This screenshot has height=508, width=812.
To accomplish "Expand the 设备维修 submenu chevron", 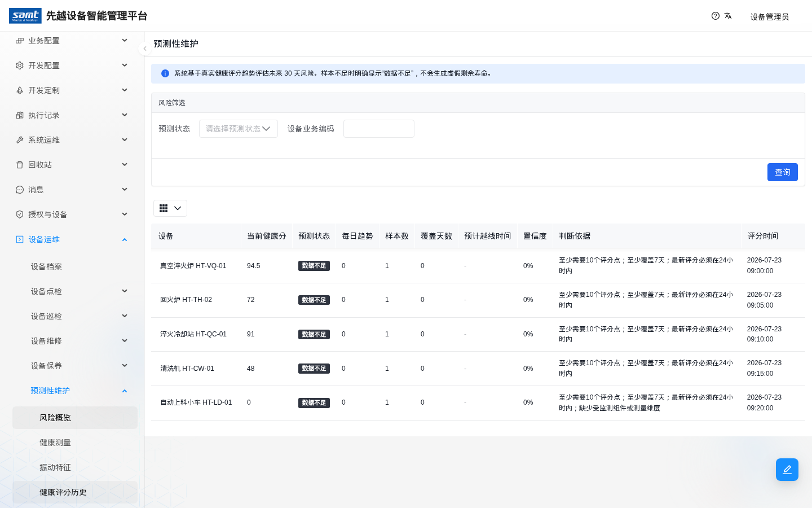I will 125,341.
